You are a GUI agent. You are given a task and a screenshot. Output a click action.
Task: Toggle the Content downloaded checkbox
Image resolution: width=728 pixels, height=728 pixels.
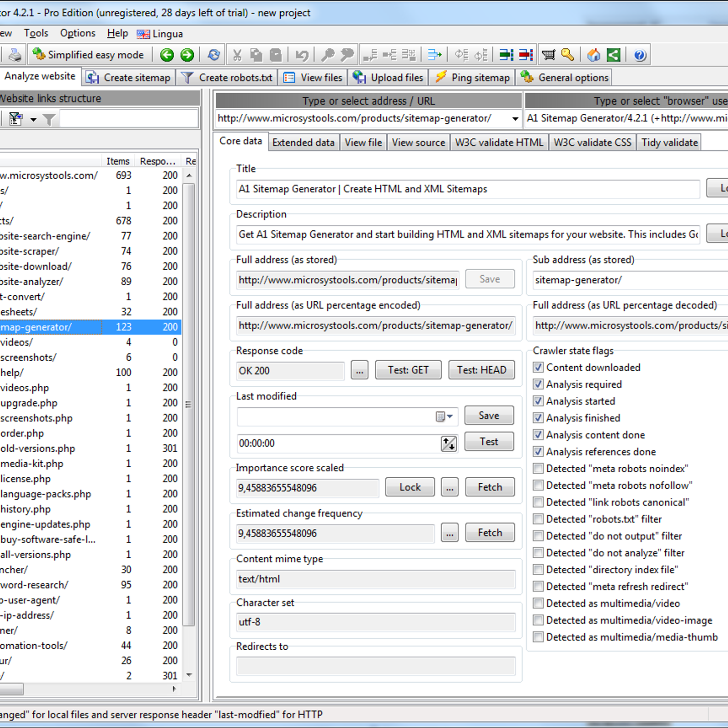pyautogui.click(x=538, y=367)
